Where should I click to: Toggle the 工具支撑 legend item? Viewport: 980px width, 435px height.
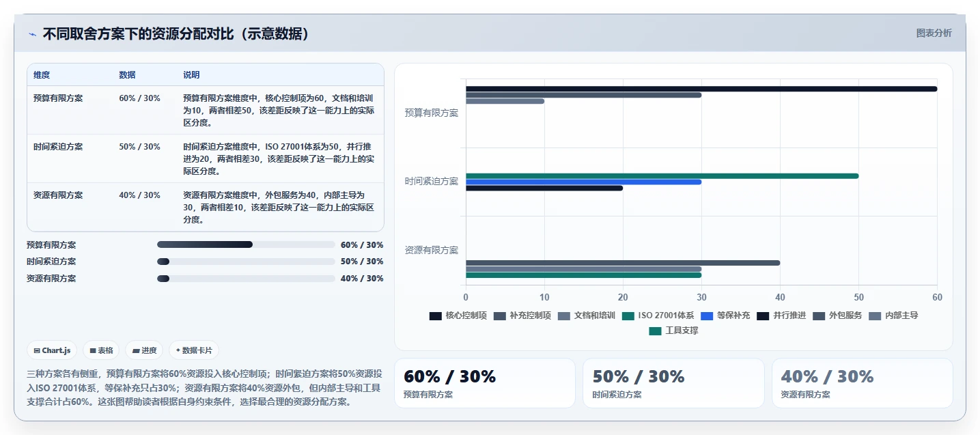pyautogui.click(x=673, y=331)
